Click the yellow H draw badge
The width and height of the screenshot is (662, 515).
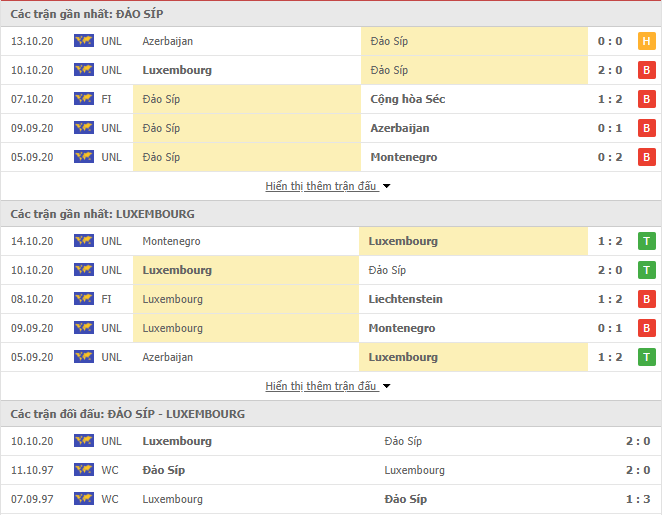coord(646,41)
